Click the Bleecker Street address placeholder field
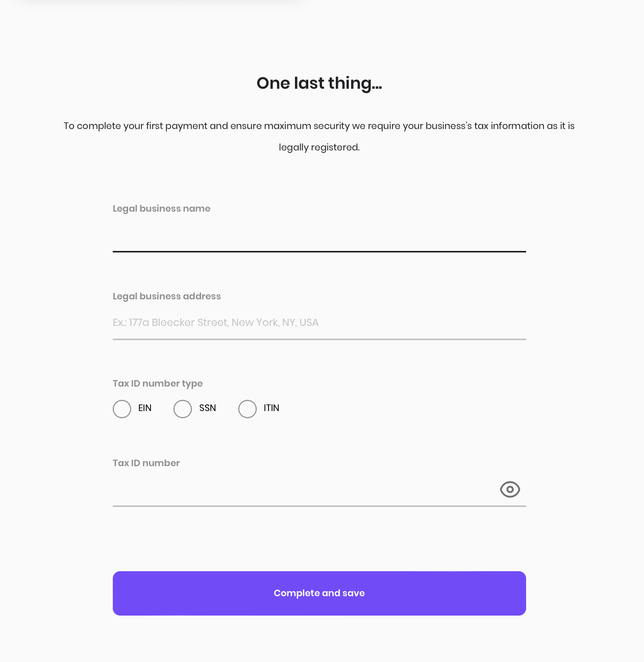644x662 pixels. 319,323
